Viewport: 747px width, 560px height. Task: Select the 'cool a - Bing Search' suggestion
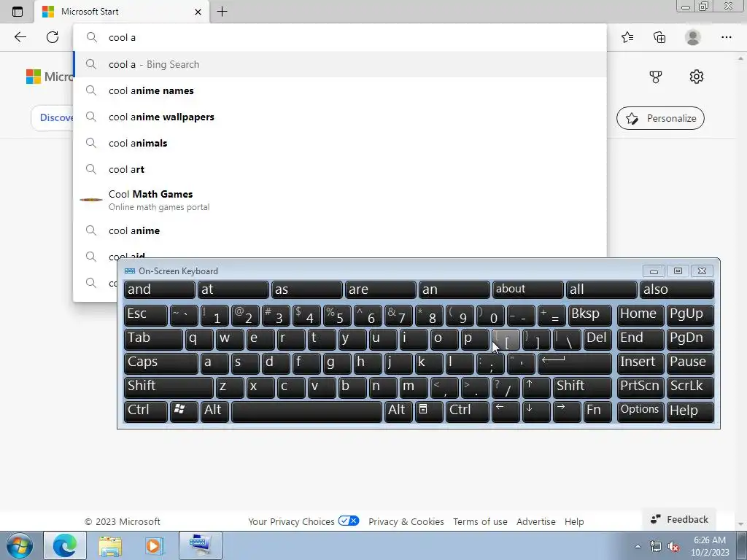(340, 64)
